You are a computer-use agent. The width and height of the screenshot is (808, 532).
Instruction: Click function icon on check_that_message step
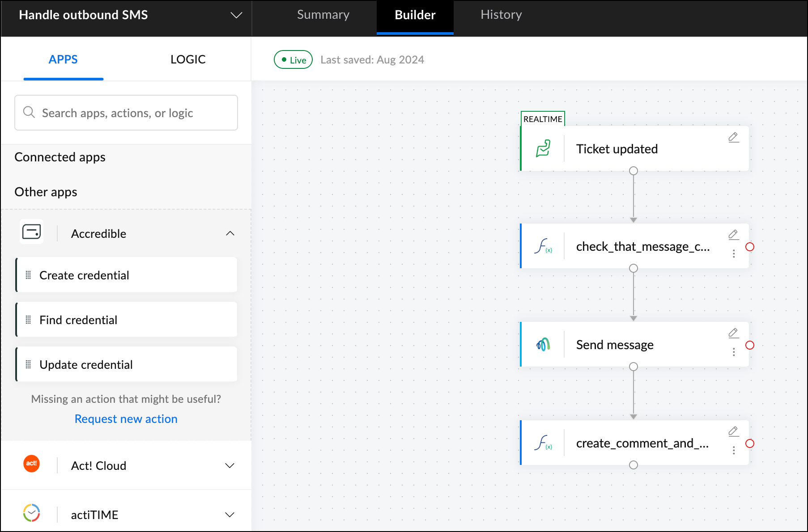pos(543,246)
